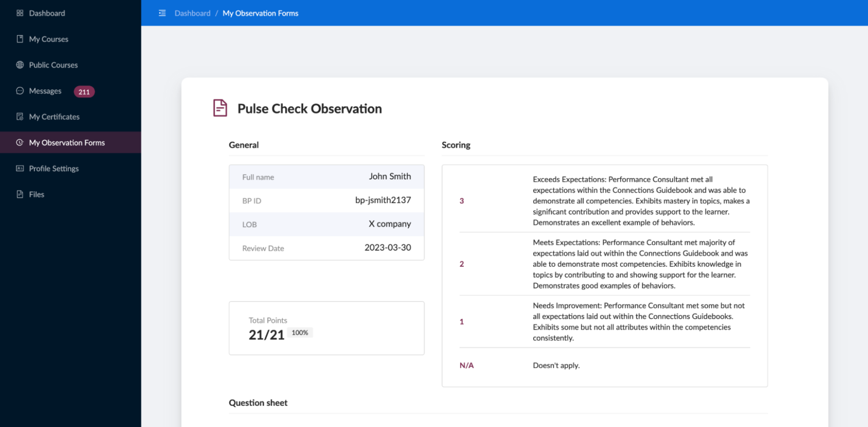Open My Courses menu item
Image resolution: width=868 pixels, height=427 pixels.
pos(49,39)
